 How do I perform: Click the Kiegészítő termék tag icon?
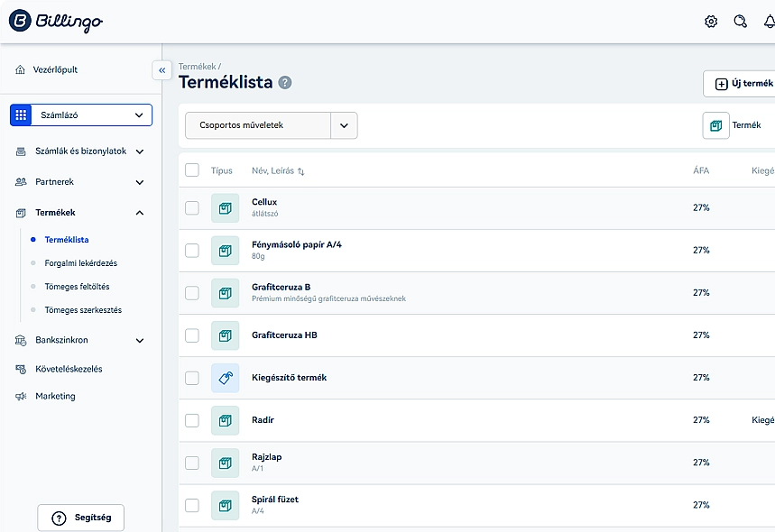point(225,378)
